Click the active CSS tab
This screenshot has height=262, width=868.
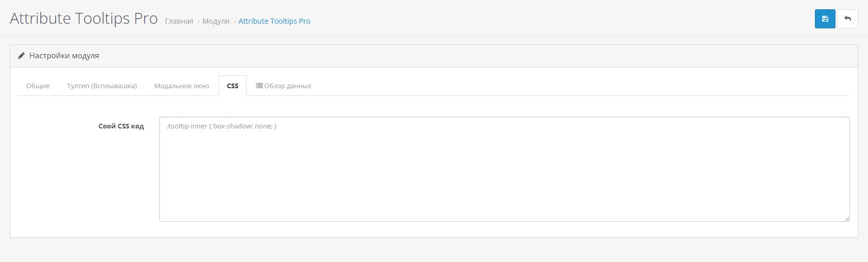point(233,86)
